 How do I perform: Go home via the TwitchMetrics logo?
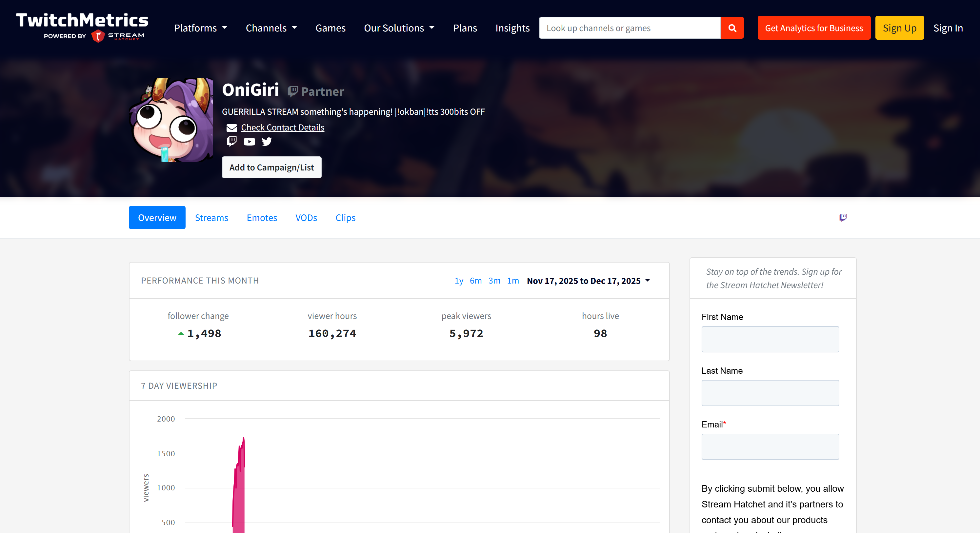point(82,26)
